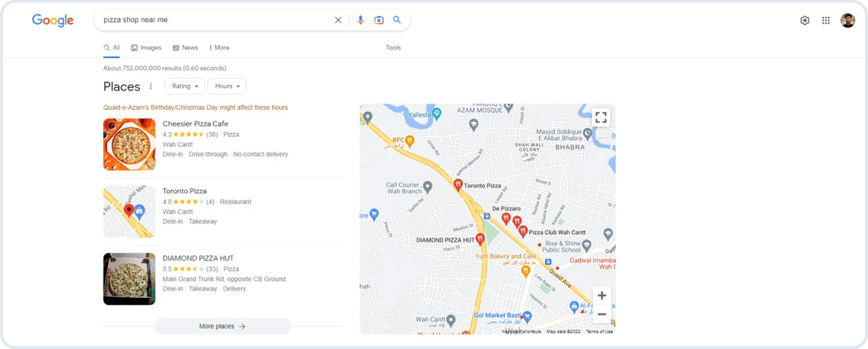Expand the Rating filter dropdown
The image size is (868, 349).
point(184,87)
